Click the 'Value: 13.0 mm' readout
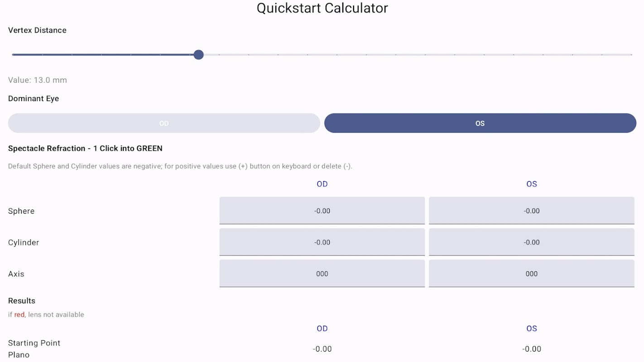 tap(38, 80)
